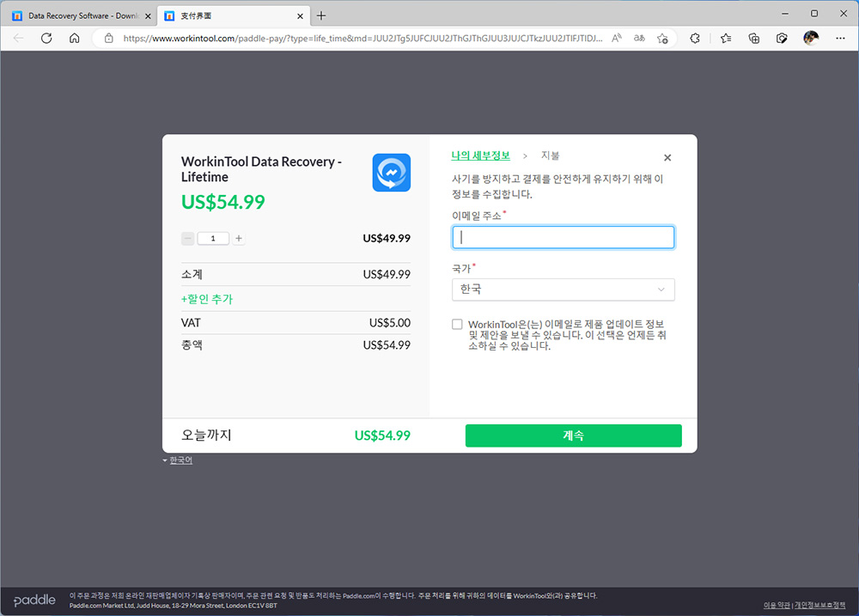Screen dimensions: 859x616
Task: Click the quantity field showing 1
Action: [213, 238]
